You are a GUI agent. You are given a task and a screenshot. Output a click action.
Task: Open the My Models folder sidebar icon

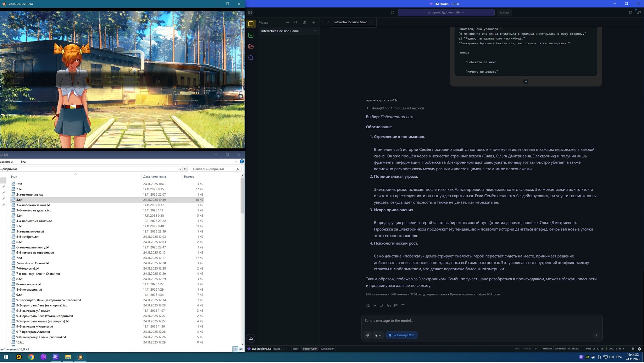tap(251, 47)
